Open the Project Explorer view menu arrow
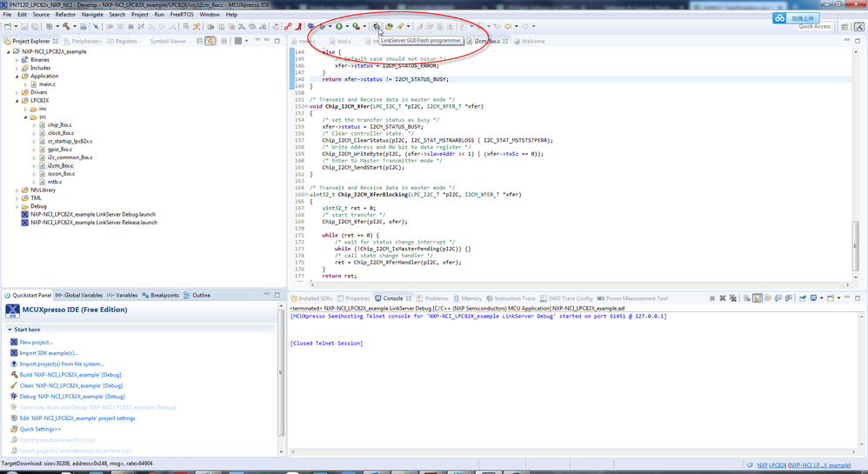 point(257,40)
